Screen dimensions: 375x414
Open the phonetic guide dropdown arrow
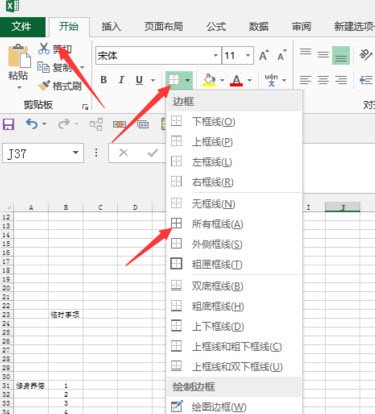tap(284, 80)
